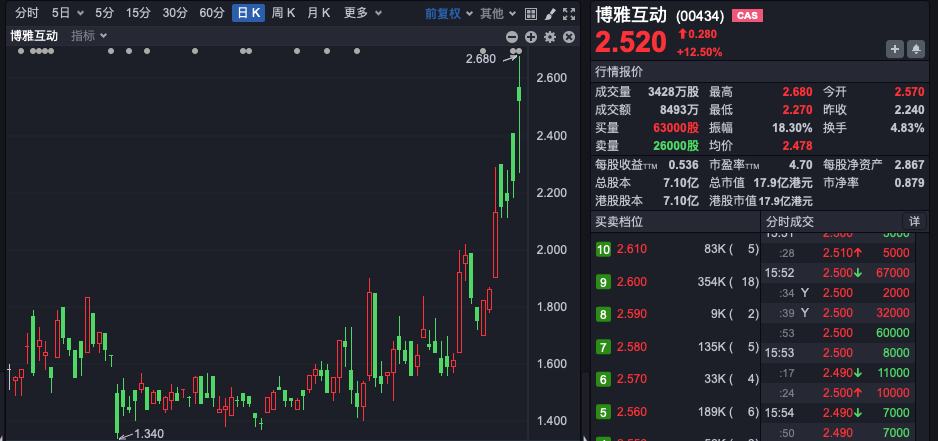Click the 博雅互动 chart title label
Image resolution: width=938 pixels, height=441 pixels.
pos(34,36)
